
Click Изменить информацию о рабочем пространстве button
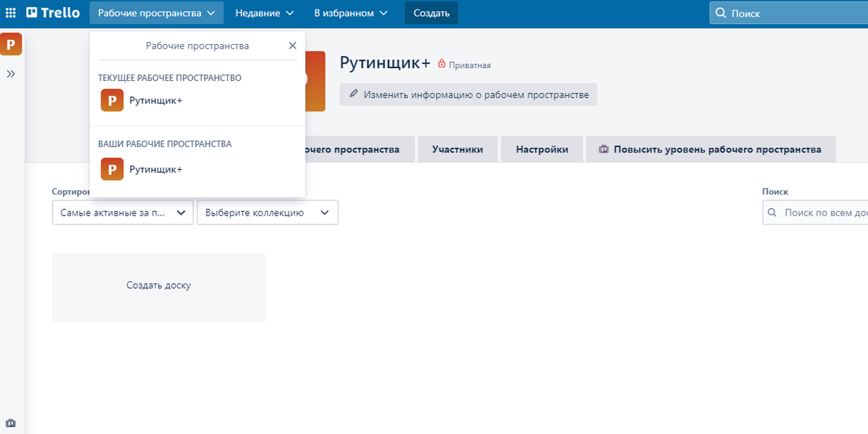(469, 95)
